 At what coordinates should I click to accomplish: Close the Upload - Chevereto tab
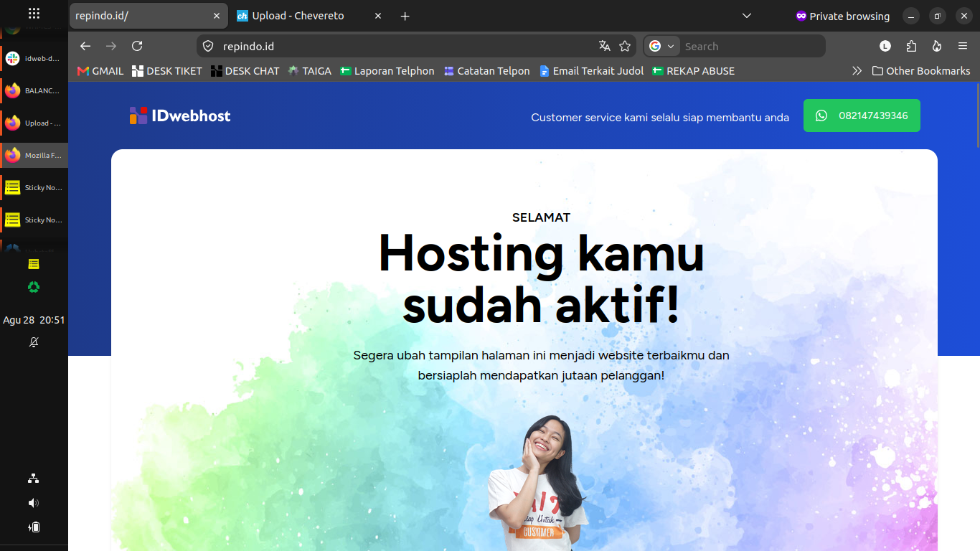pos(379,16)
